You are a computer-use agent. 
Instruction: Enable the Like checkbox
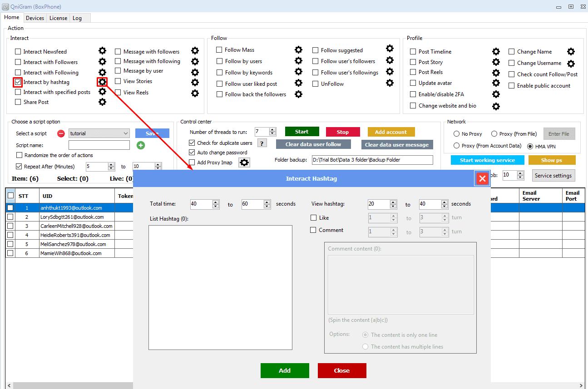(313, 218)
